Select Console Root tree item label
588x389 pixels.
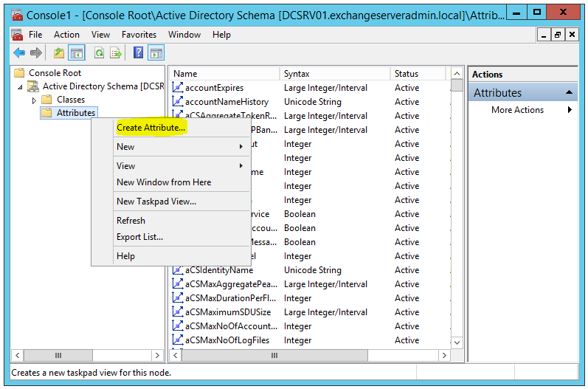pos(55,73)
